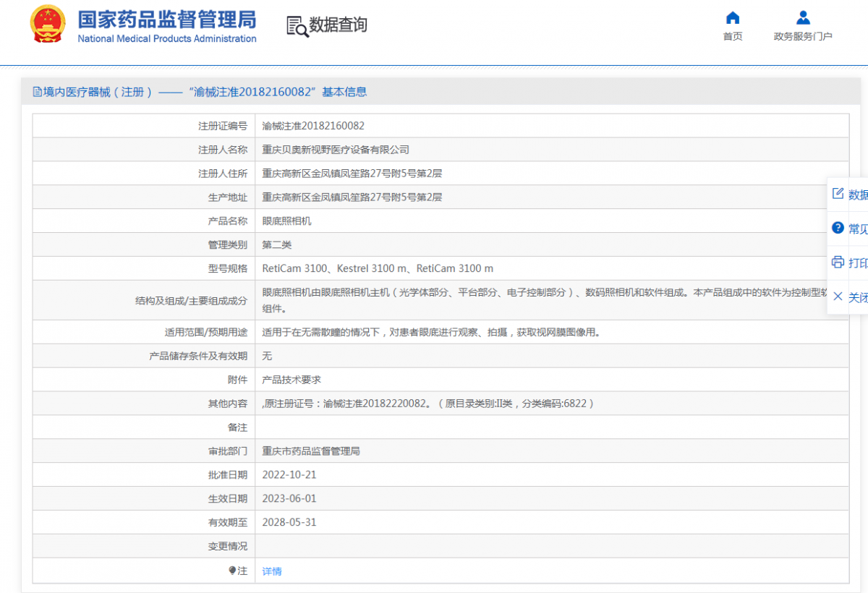Viewport: 868px width, 593px height.
Task: Click the edit icon in side panel
Action: 838,194
